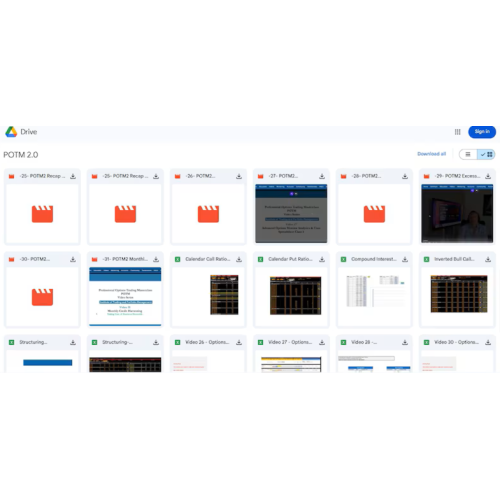Open the -30- POTM2 clapperboard thumbnail
The height and width of the screenshot is (500, 500).
42,297
